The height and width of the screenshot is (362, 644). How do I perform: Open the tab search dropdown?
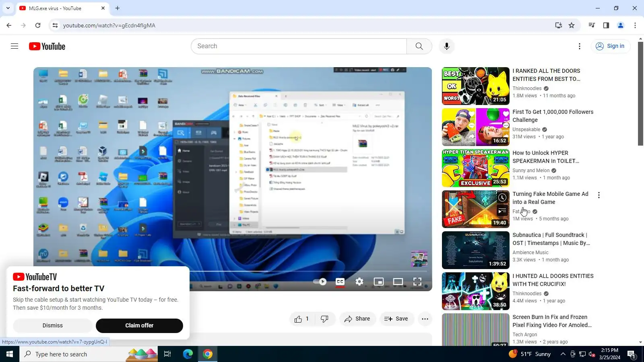tap(8, 8)
